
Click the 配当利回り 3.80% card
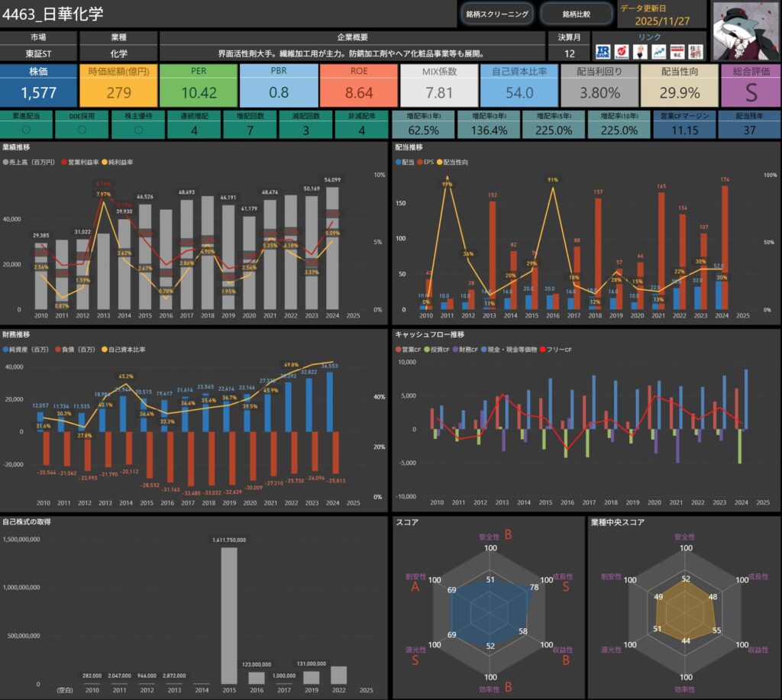[x=599, y=85]
